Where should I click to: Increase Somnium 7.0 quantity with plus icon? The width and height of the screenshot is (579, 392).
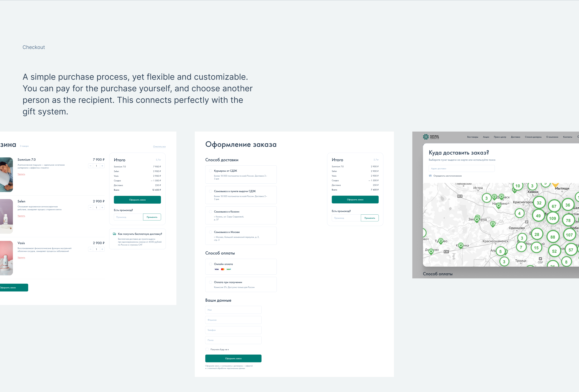(x=102, y=166)
